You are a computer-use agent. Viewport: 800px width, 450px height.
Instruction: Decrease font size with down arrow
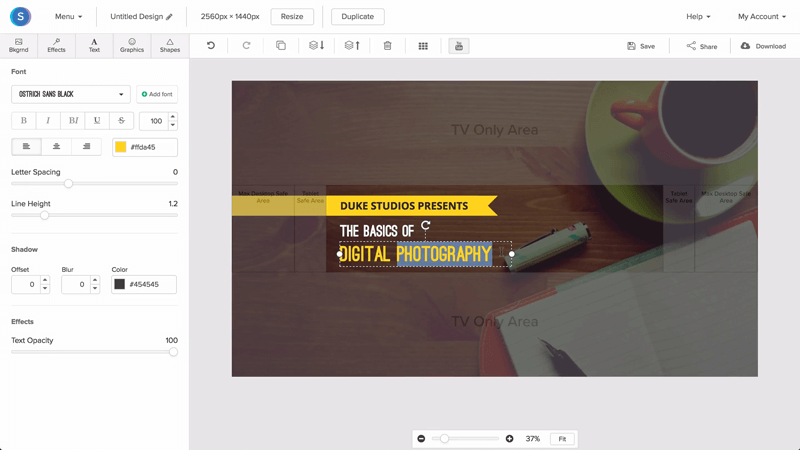click(x=173, y=125)
